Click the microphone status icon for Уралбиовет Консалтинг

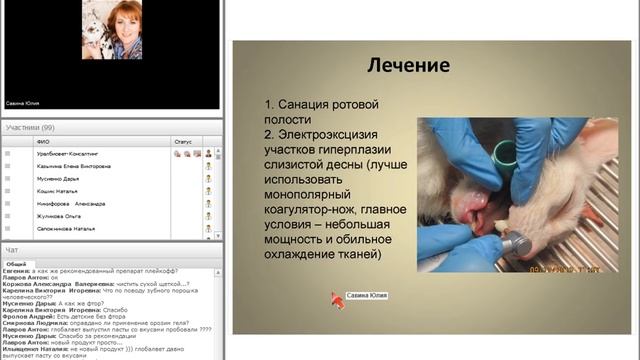point(177,154)
